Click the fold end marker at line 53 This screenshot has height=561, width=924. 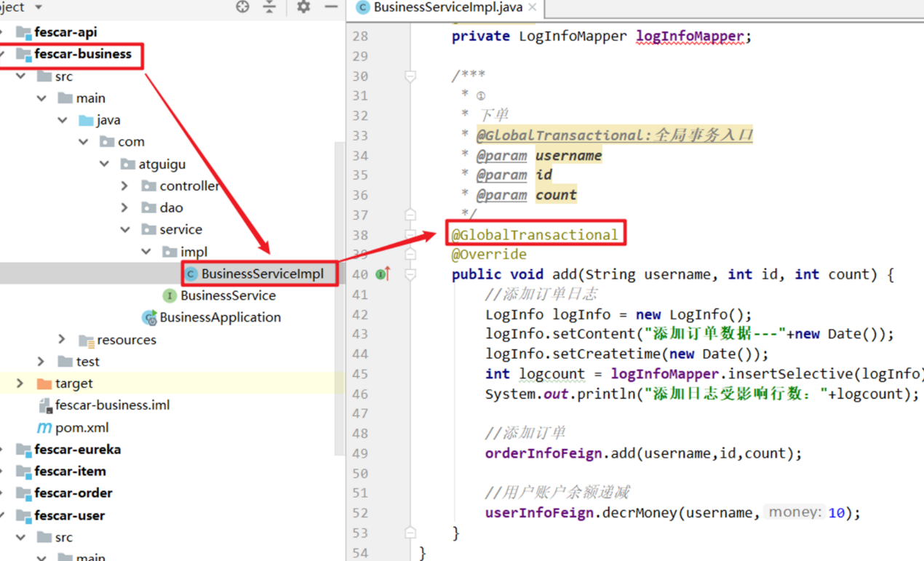click(x=410, y=533)
